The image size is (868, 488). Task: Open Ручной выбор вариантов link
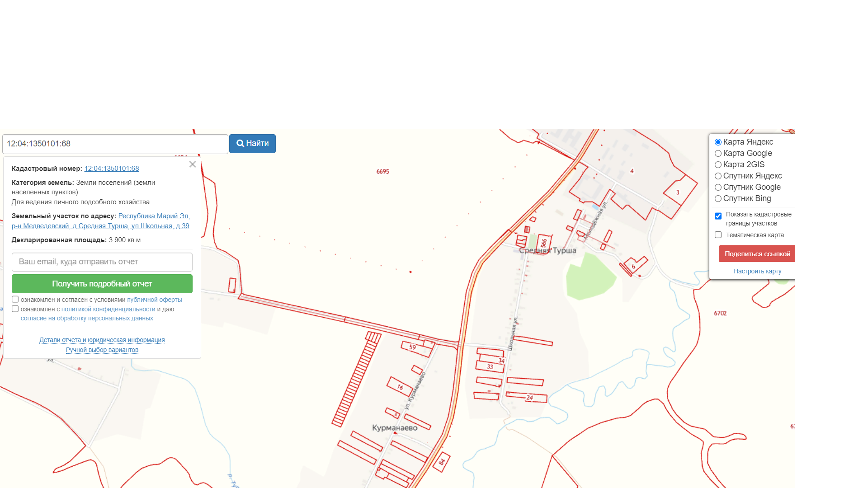[102, 350]
